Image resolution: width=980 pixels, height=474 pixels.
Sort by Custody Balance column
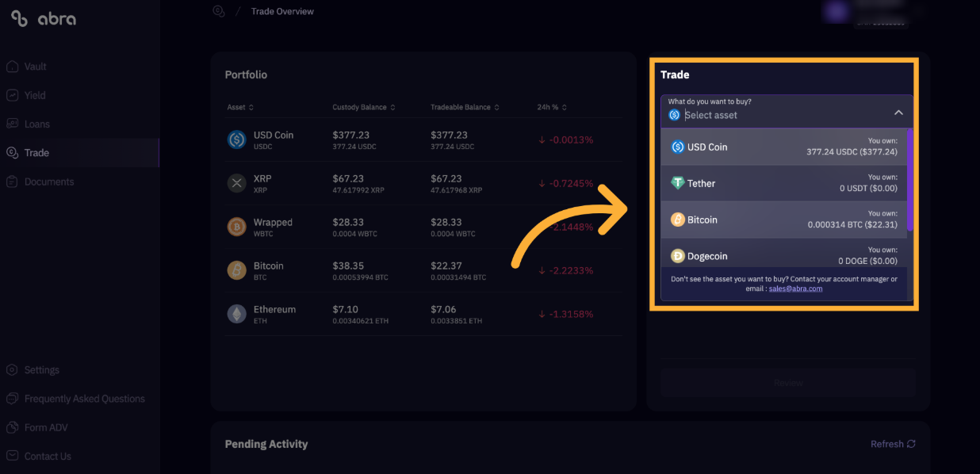pos(364,107)
